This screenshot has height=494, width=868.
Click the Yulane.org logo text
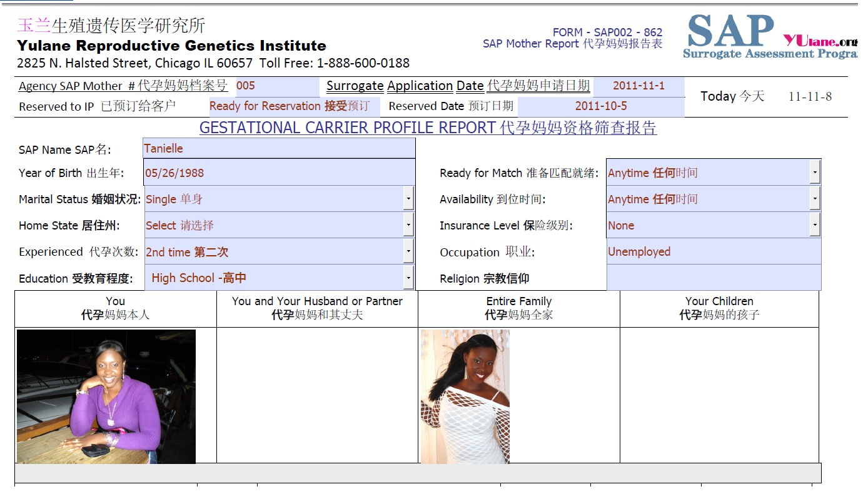tap(820, 41)
